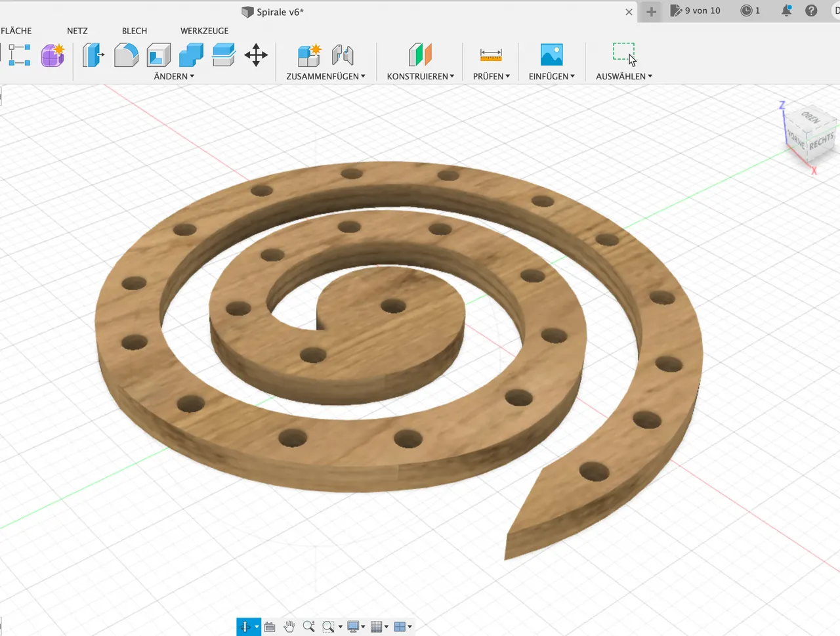
Task: Select the sketch dimension nodes icon
Action: pos(19,55)
